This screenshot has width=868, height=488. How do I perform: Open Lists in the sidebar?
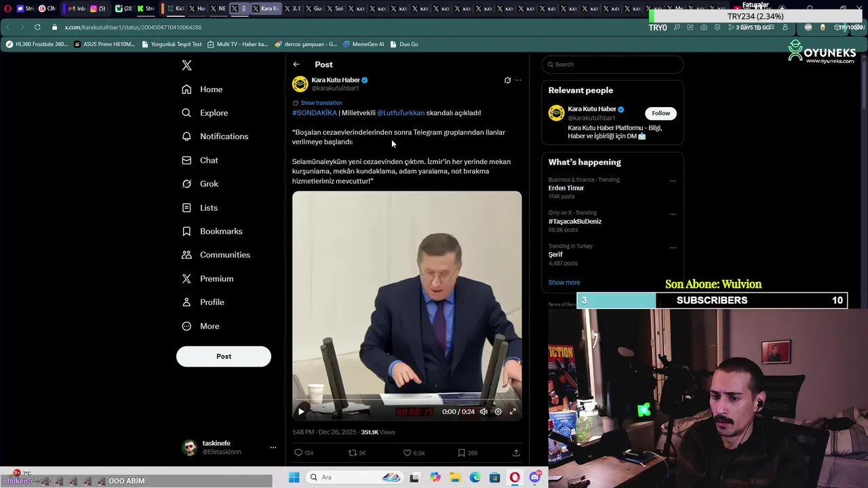(x=199, y=207)
